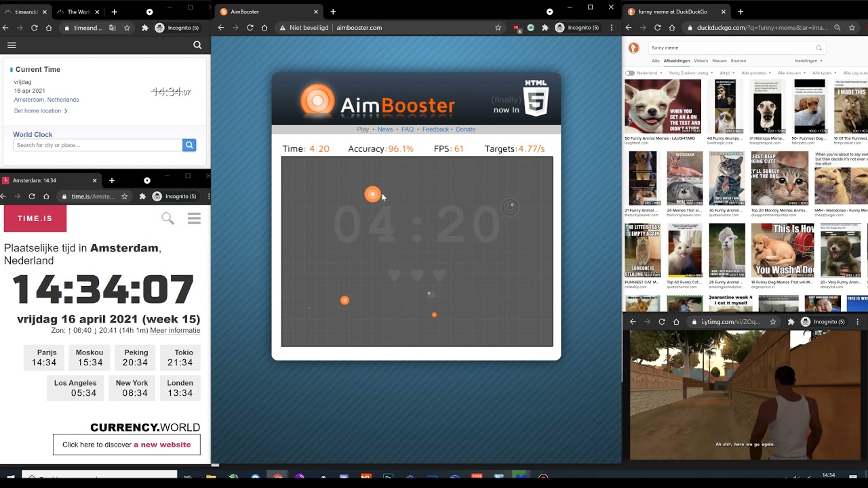Click World Clock city search field
Viewport: 868px width, 488px height.
click(x=98, y=145)
